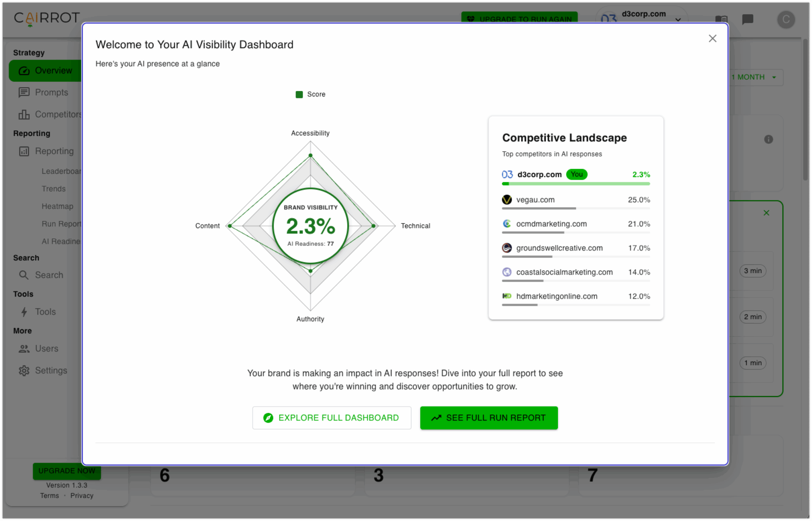The image size is (812, 521).
Task: Open the d3corp.com account switcher chevron
Action: pos(679,20)
